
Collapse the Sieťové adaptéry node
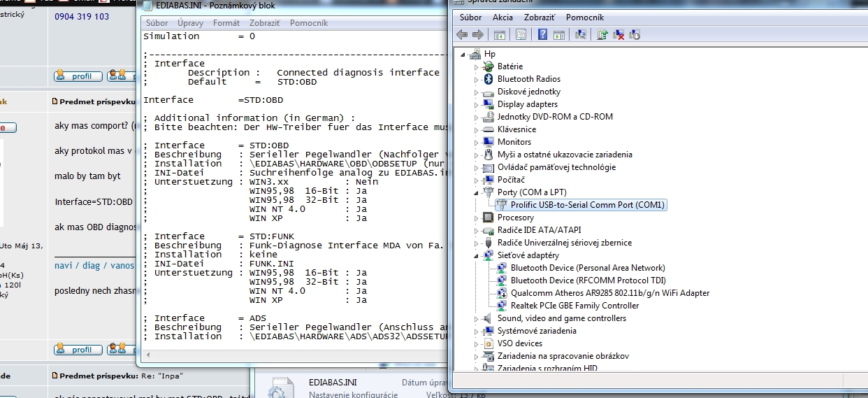pyautogui.click(x=477, y=255)
